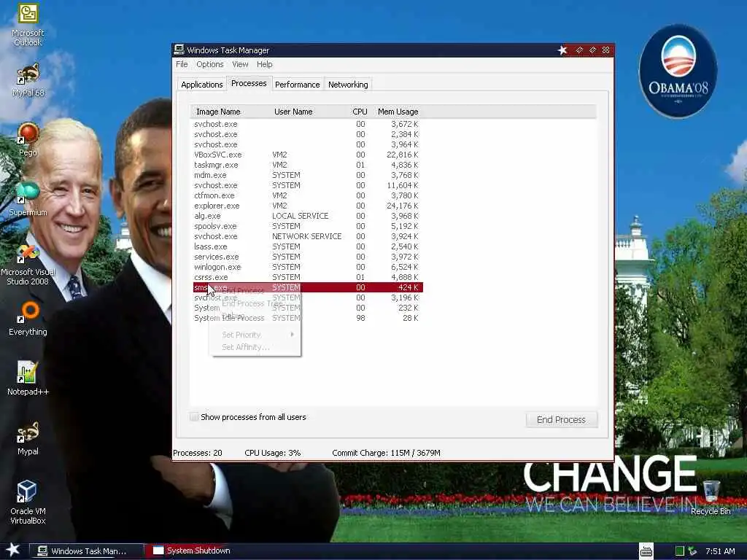The width and height of the screenshot is (747, 560).
Task: Open the View menu
Action: coord(240,64)
